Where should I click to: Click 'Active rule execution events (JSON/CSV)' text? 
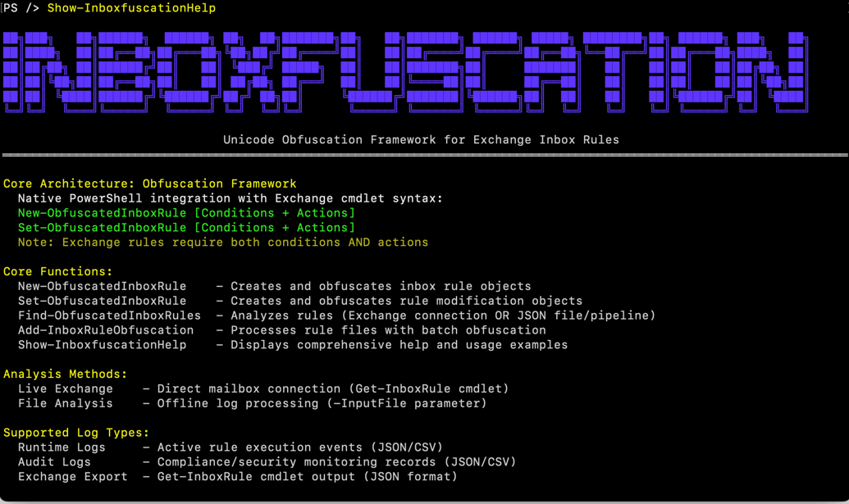click(300, 447)
